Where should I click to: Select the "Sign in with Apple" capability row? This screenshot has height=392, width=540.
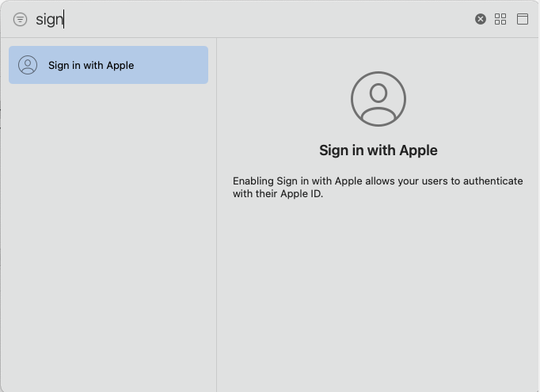(x=108, y=65)
